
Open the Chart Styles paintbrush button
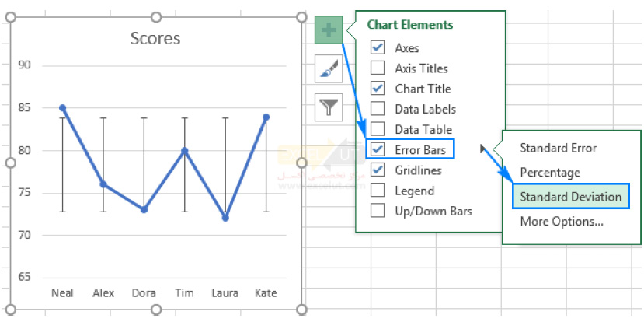point(329,68)
